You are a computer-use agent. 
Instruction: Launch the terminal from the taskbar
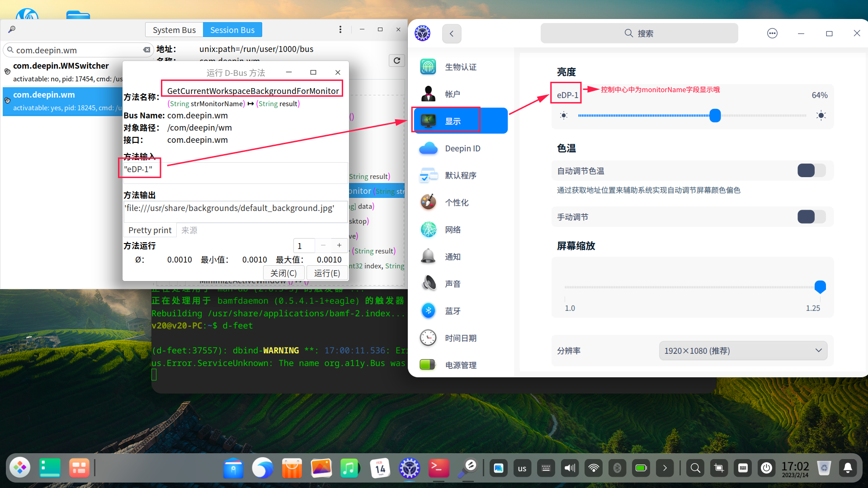click(438, 468)
